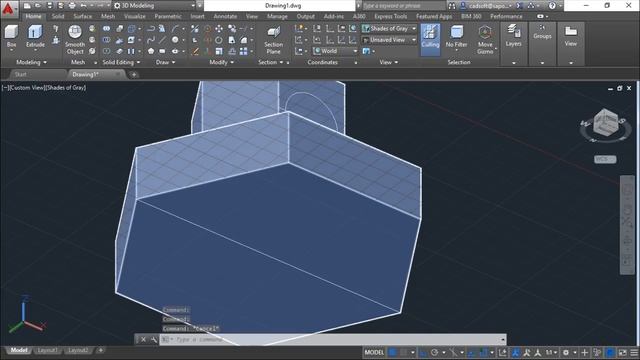Switch to the Surface ribbon tab
Screen dimensions: 640x360
point(82,16)
